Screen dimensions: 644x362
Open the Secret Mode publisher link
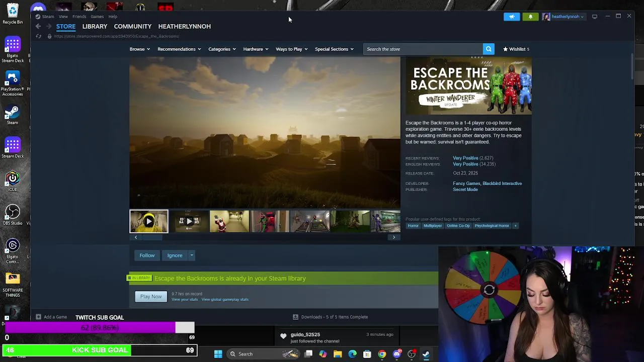point(465,190)
